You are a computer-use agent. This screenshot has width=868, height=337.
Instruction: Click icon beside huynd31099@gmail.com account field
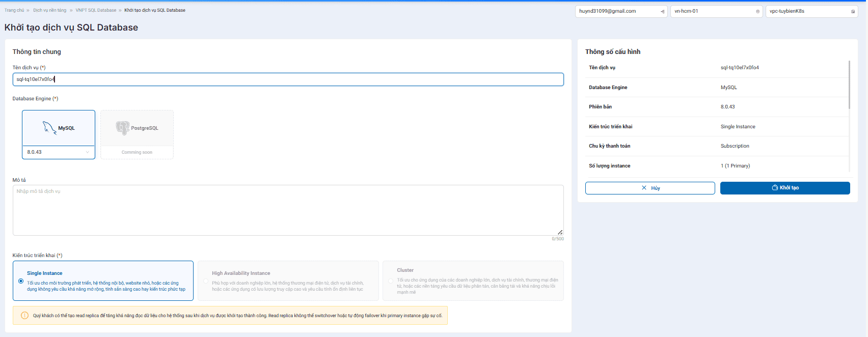click(663, 11)
